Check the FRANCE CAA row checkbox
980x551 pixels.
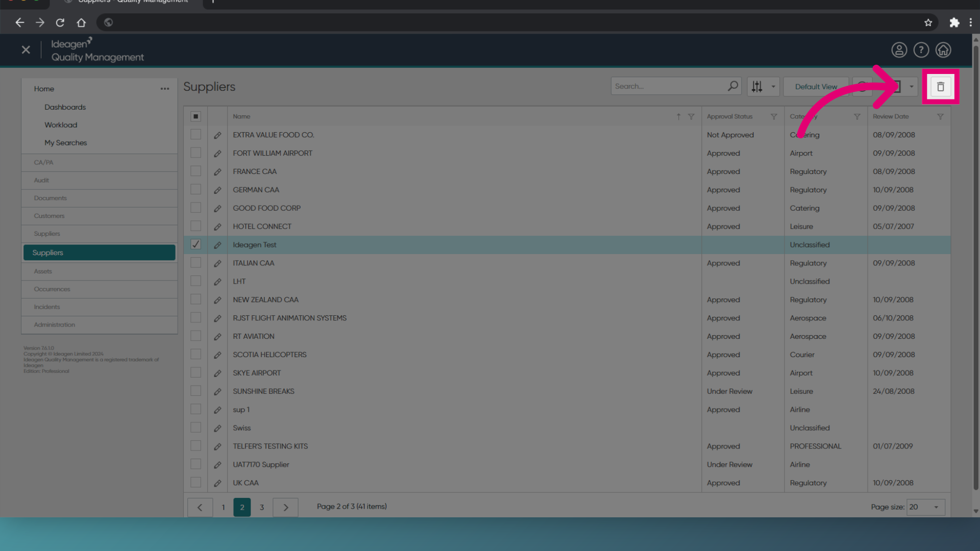coord(195,171)
